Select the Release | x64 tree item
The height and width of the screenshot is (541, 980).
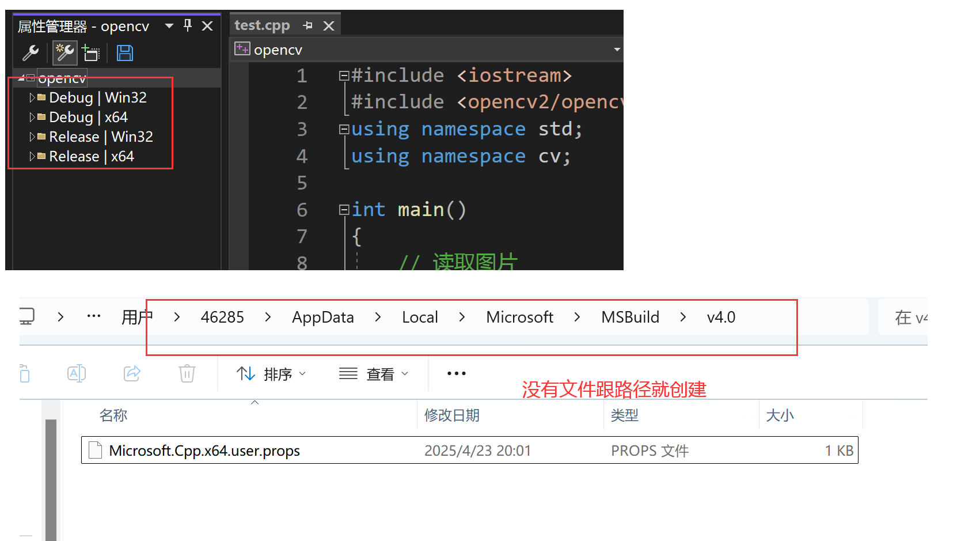(92, 157)
